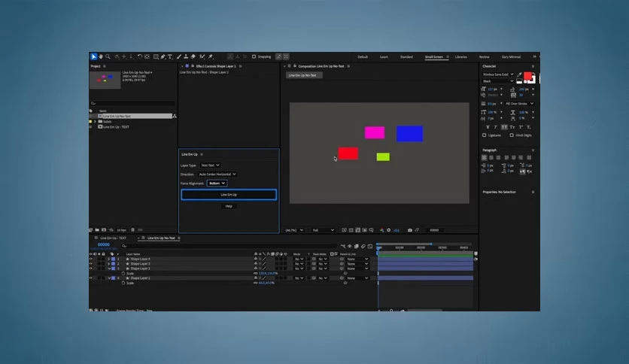Select the Roto Brush tool
This screenshot has height=364, width=629.
[x=202, y=56]
